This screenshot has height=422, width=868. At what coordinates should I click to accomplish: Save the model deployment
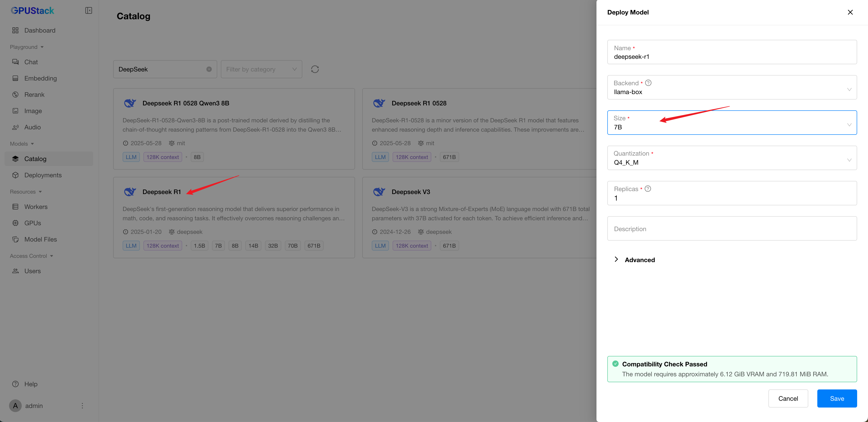pyautogui.click(x=837, y=398)
